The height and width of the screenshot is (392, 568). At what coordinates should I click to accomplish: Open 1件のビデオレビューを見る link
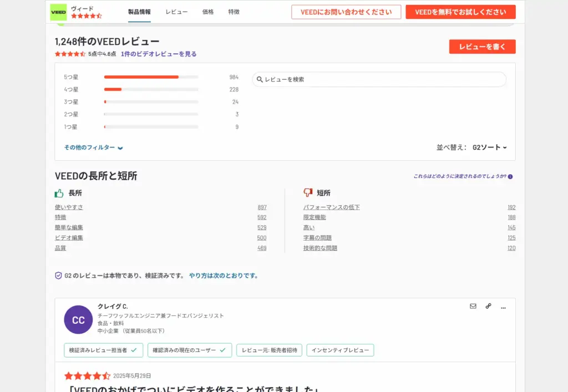pyautogui.click(x=159, y=54)
